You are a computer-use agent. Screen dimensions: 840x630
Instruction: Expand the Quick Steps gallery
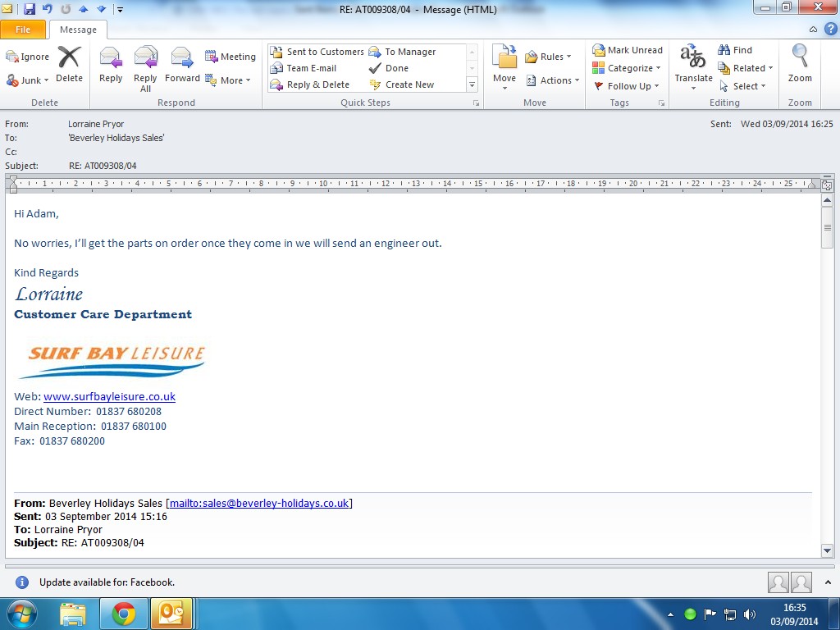472,84
